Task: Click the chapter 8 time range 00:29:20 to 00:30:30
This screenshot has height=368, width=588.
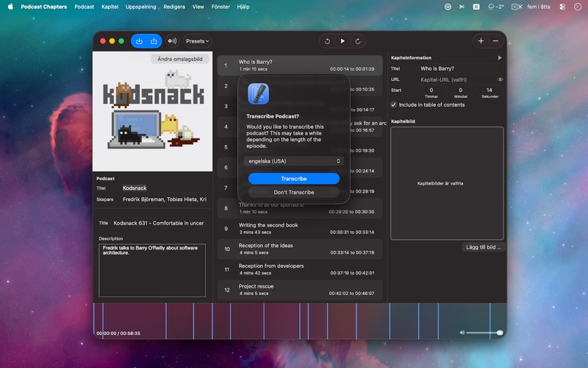Action: (351, 212)
